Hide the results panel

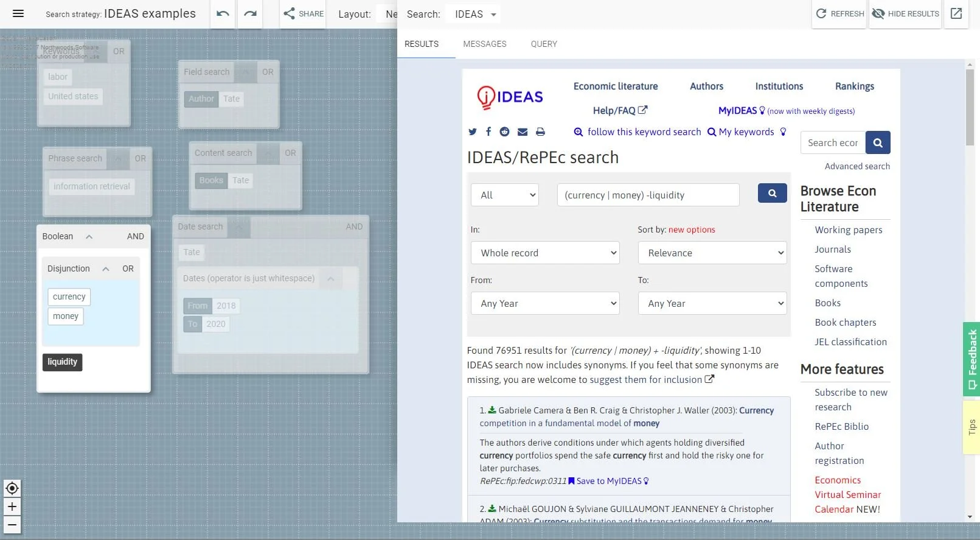click(x=905, y=13)
